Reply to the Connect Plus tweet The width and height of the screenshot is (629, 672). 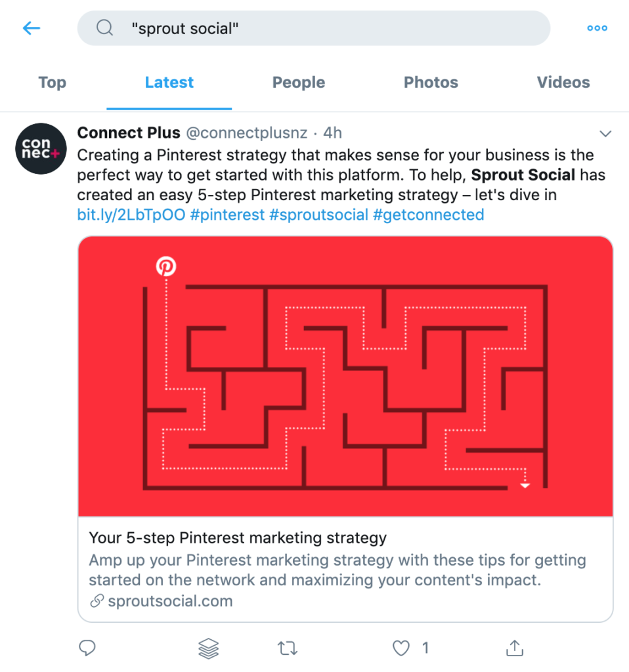point(88,648)
